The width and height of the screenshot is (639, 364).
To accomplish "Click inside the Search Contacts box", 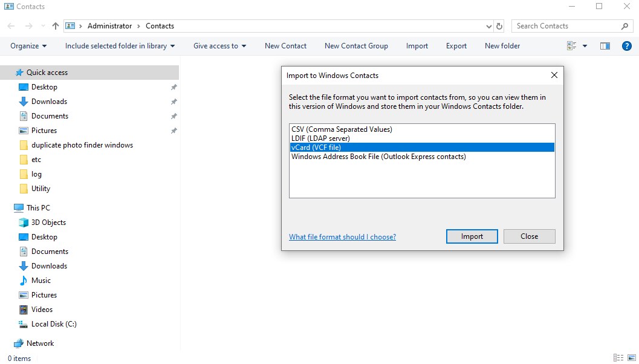I will [562, 25].
